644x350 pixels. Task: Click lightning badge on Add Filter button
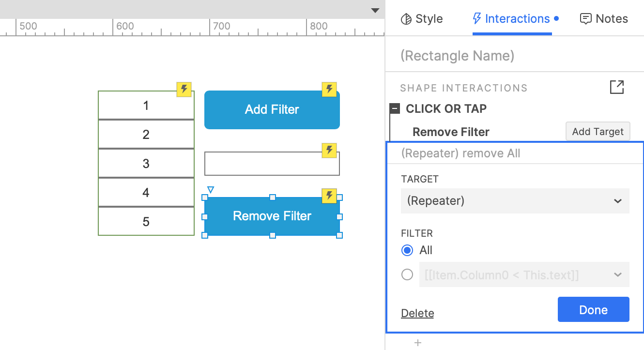(x=329, y=90)
